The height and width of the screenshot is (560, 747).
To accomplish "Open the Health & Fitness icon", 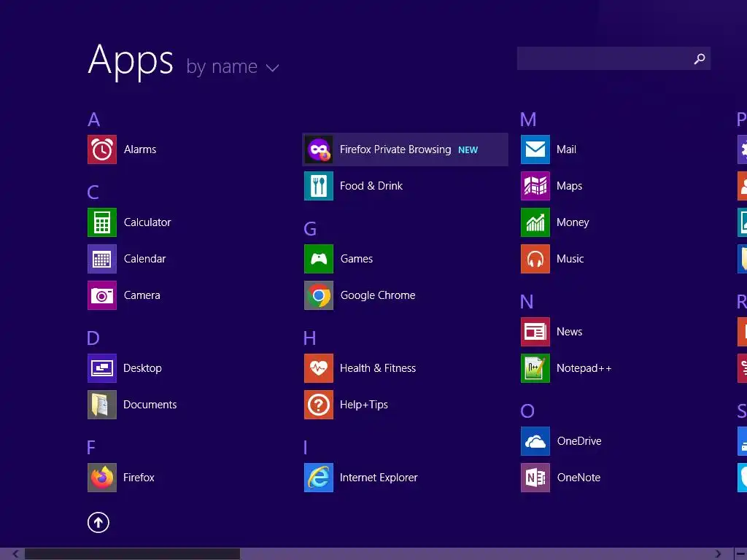I will [x=319, y=368].
